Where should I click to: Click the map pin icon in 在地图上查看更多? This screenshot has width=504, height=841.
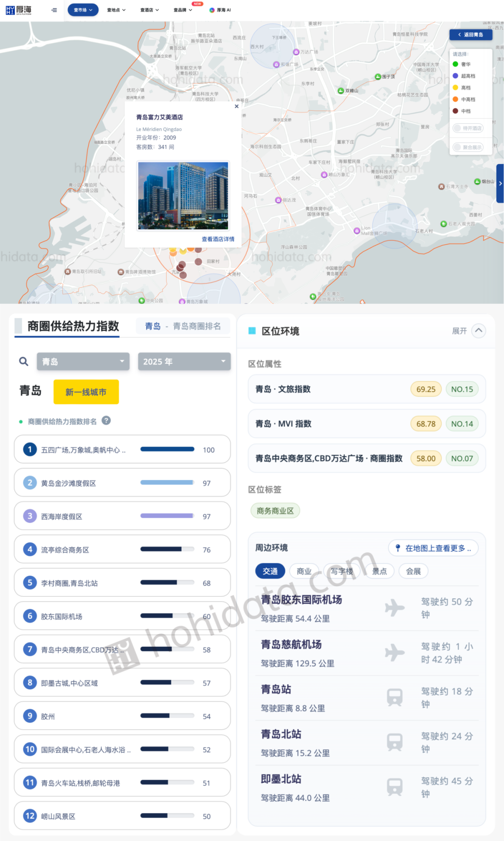(x=398, y=548)
